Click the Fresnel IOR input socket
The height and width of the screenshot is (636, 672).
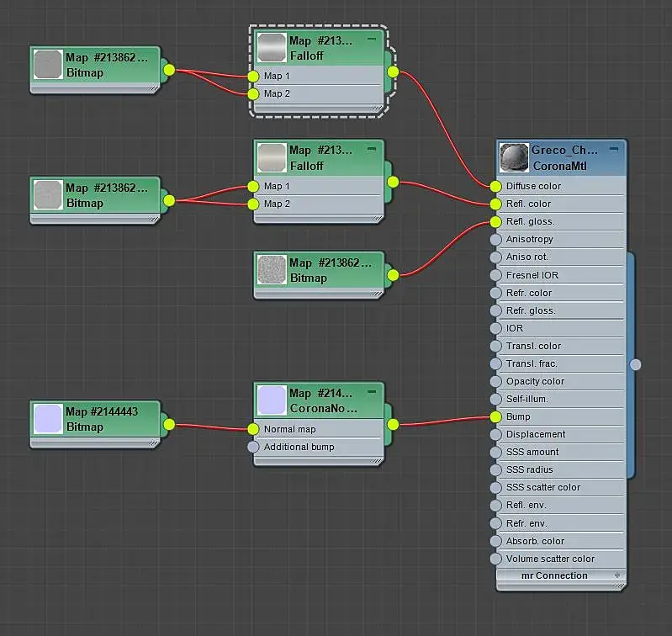pos(496,275)
